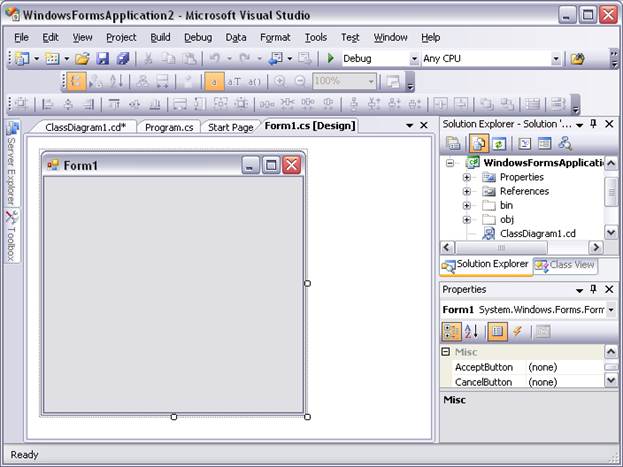Sort properties alphabetically with A-Z icon
The width and height of the screenshot is (623, 467).
tap(471, 331)
